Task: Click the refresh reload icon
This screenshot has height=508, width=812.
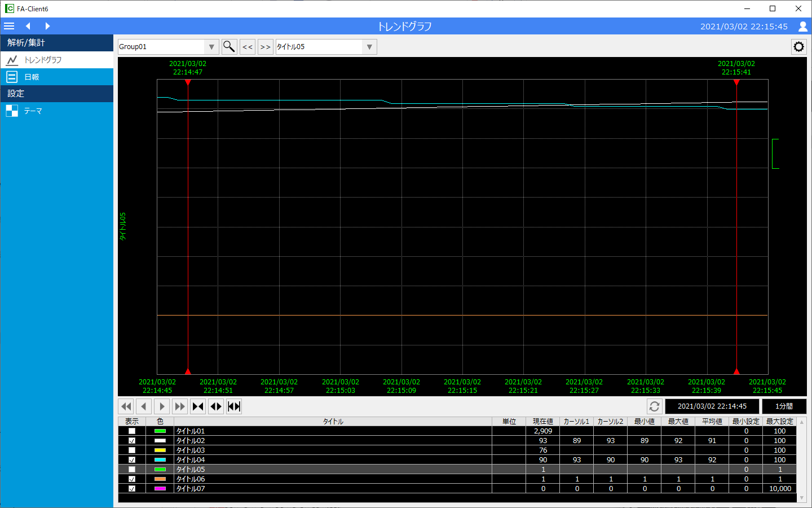Action: tap(654, 406)
